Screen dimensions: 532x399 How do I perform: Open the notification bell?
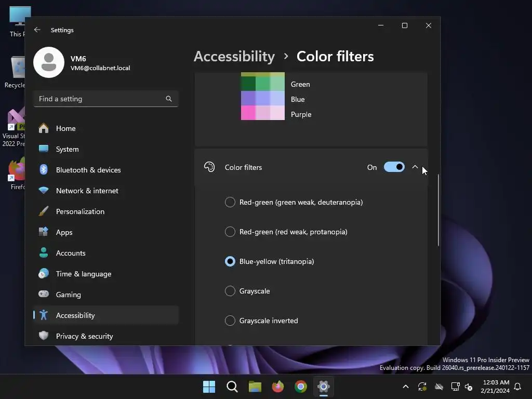[x=518, y=387]
